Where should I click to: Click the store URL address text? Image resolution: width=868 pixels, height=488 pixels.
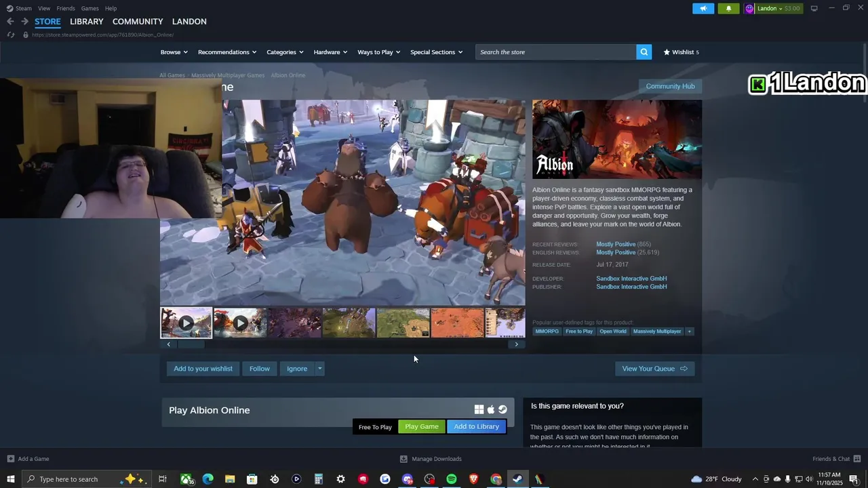point(102,35)
